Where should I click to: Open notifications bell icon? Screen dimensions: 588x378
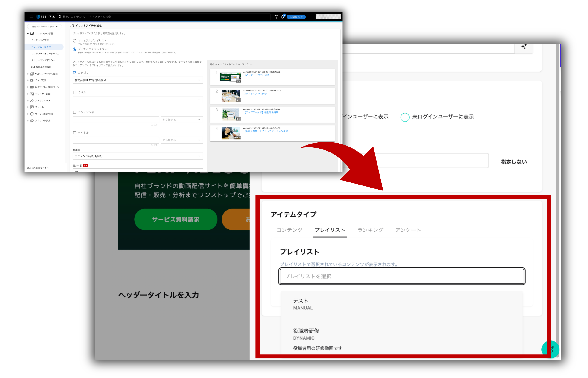click(x=282, y=17)
